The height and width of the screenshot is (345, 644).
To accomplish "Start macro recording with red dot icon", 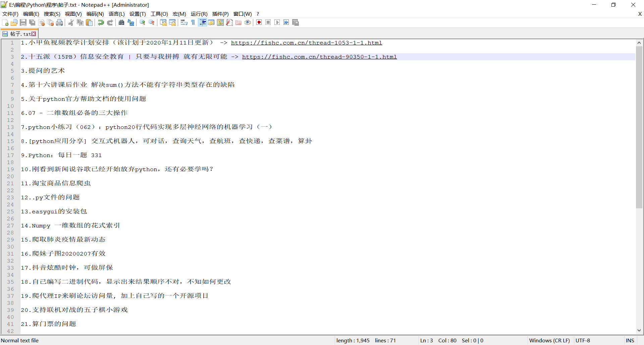I will coord(259,22).
